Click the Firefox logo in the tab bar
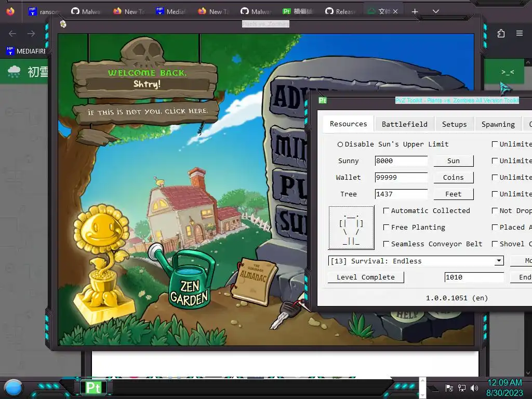 10,11
